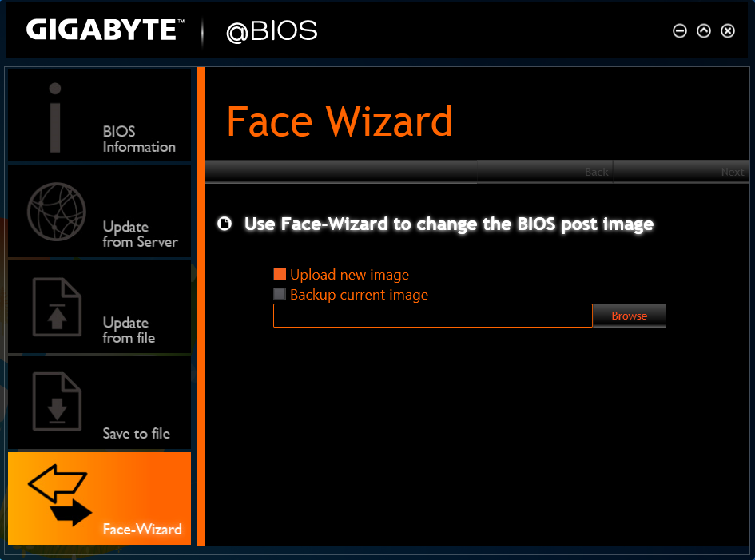Image resolution: width=755 pixels, height=560 pixels.
Task: Click the Next button
Action: click(x=732, y=172)
